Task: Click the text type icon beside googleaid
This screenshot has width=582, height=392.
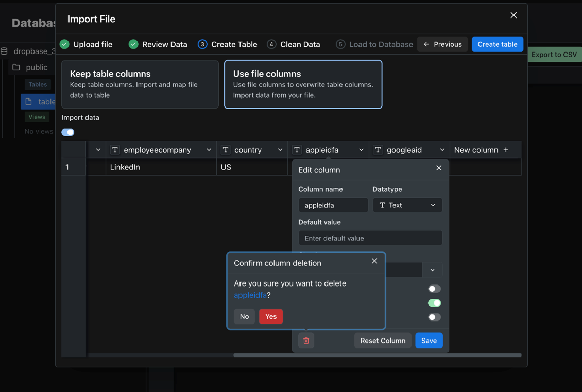Action: click(378, 150)
